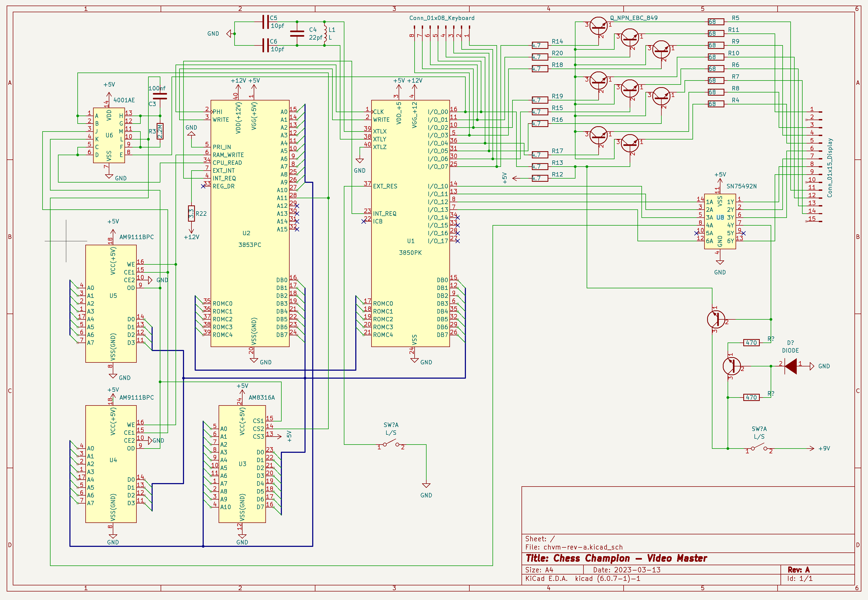
Task: Click the R12 4.7 resistor
Action: click(x=540, y=178)
